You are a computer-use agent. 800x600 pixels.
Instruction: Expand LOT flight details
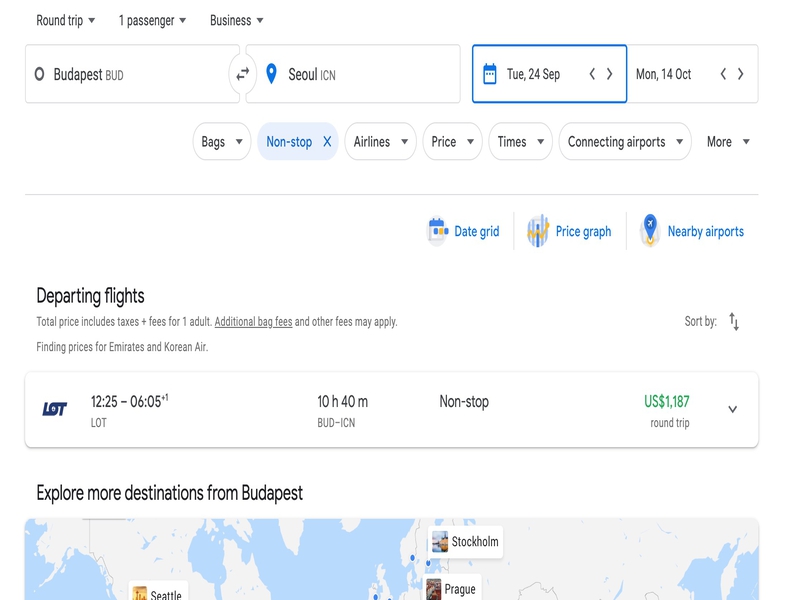(732, 409)
